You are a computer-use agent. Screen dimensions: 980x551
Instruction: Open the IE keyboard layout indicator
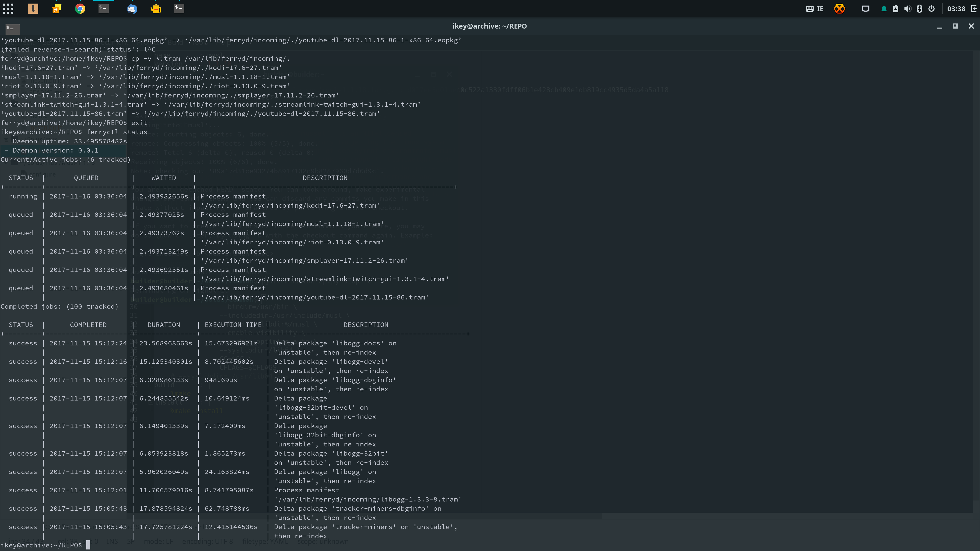[815, 9]
